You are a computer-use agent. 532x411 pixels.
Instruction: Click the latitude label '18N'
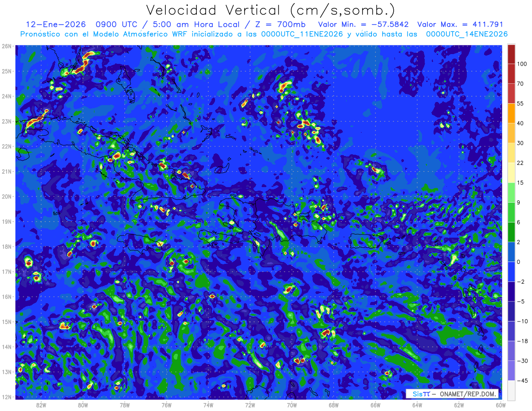click(7, 247)
